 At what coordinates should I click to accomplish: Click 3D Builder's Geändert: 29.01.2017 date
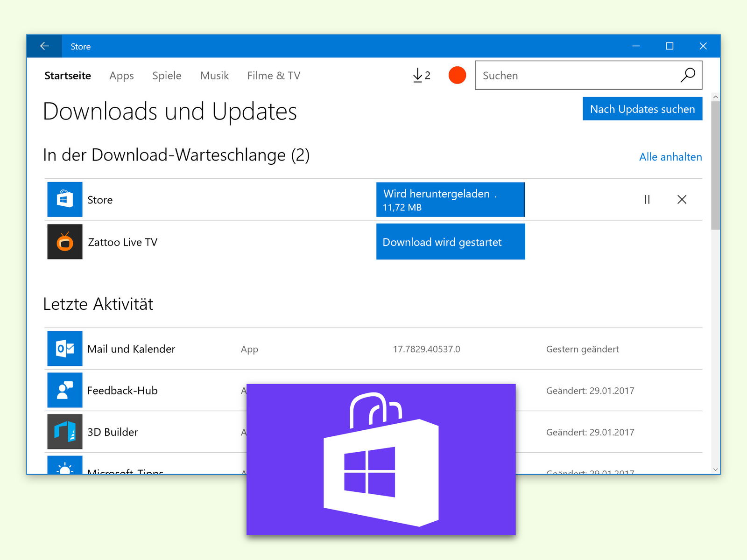[590, 432]
